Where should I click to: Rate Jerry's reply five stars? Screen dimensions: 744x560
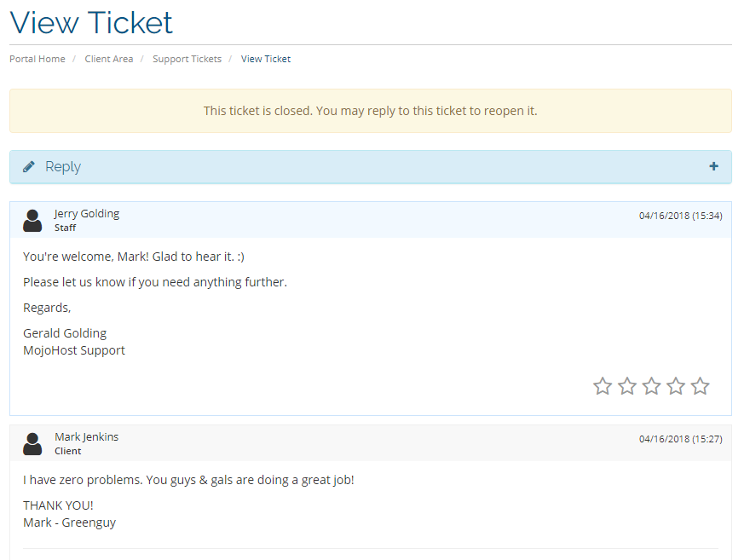click(700, 386)
